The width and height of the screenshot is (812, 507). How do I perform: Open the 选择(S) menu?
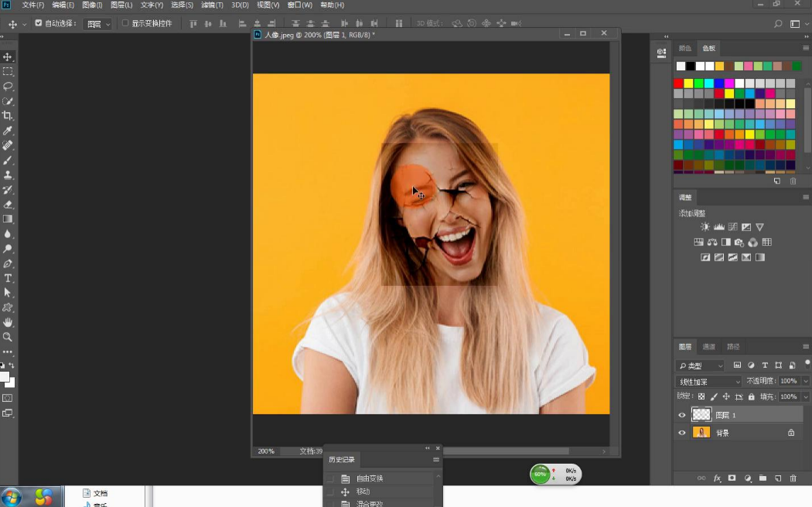click(x=182, y=5)
